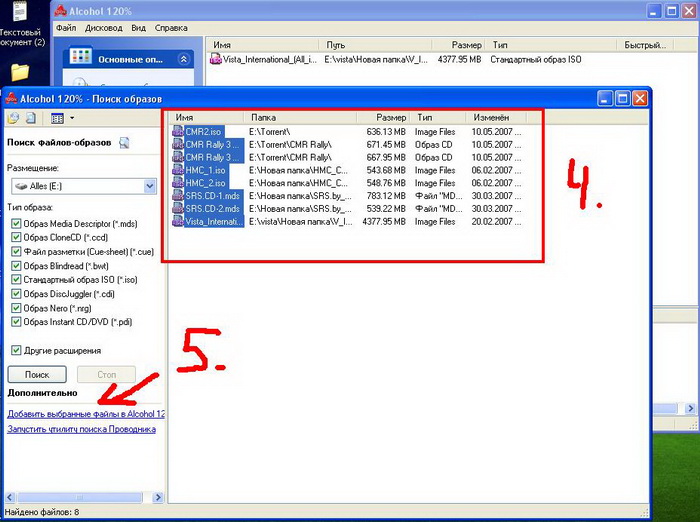Viewport: 700px width, 522px height.
Task: Click E:\Torrent\ folder cell of CMR2.iso
Action: tap(270, 132)
